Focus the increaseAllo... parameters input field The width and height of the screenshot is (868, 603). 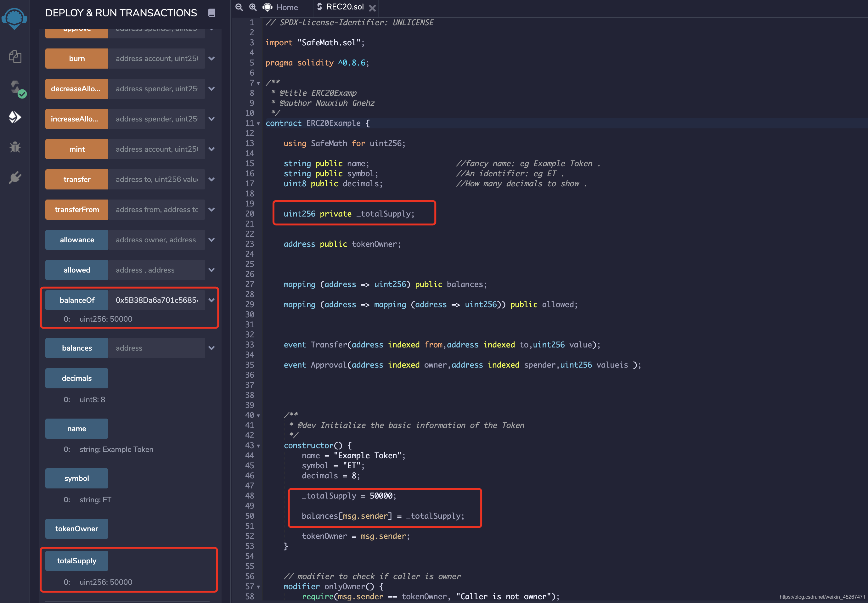(x=157, y=119)
